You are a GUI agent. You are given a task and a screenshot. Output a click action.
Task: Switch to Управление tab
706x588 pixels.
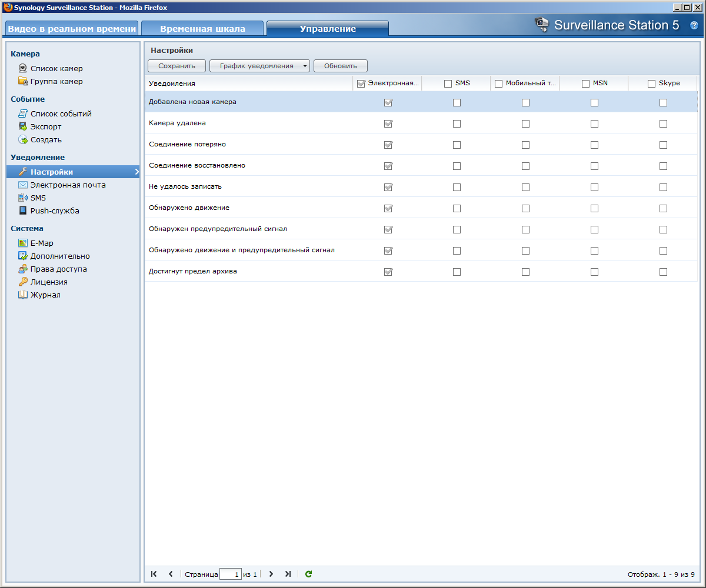(328, 28)
